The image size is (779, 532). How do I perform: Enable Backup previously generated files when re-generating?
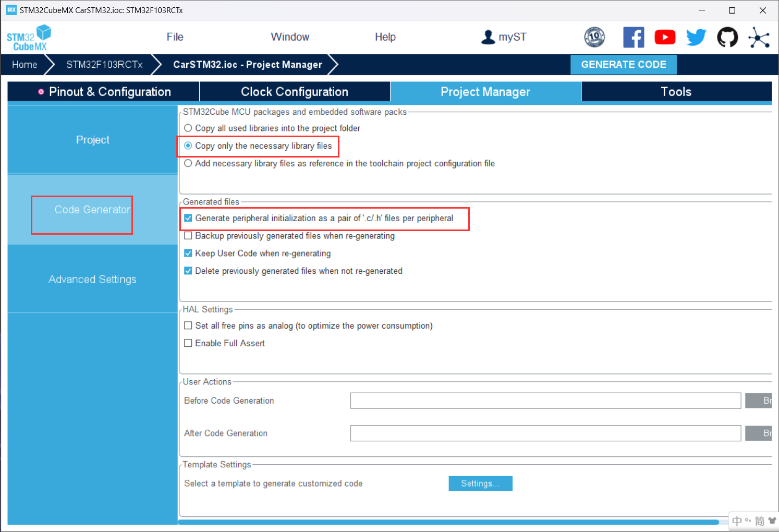point(188,236)
